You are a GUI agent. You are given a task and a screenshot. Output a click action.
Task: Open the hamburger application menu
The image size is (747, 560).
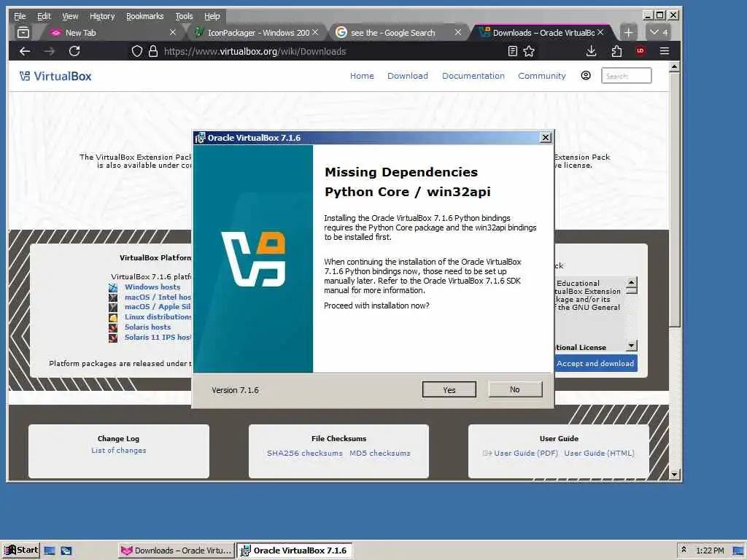point(665,51)
